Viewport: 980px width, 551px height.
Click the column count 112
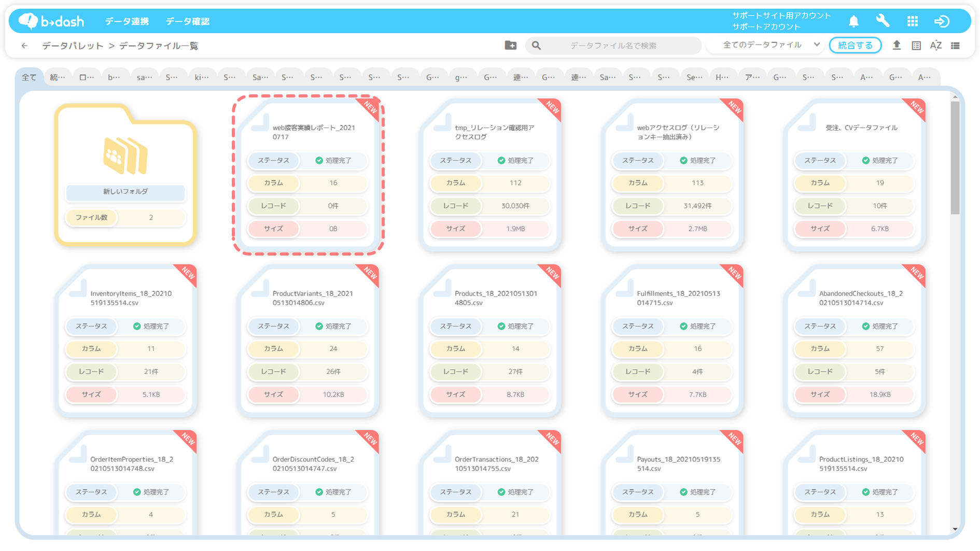pos(515,183)
